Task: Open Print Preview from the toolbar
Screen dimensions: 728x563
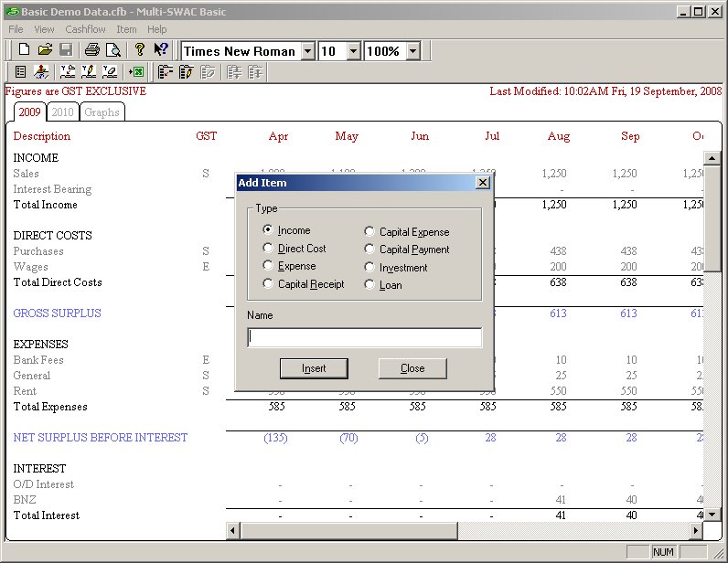Action: tap(112, 49)
